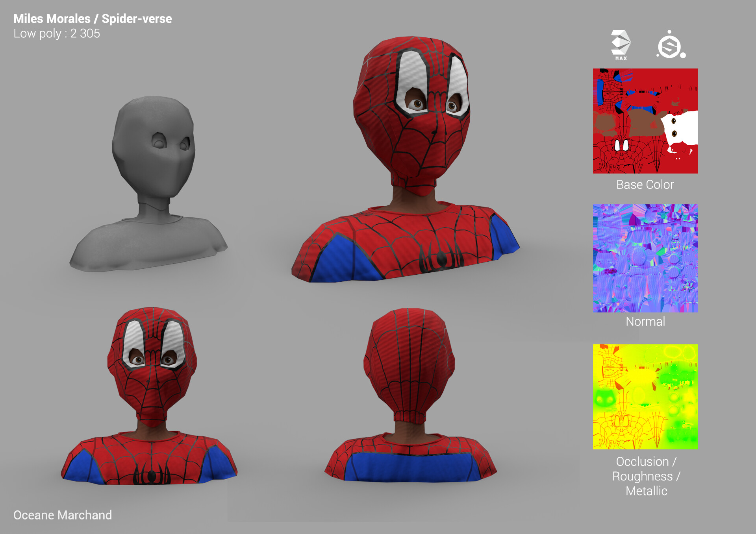Click the "Occlusion / Roughness / Metallic" label
Screen dimensions: 756x534
tap(646, 476)
